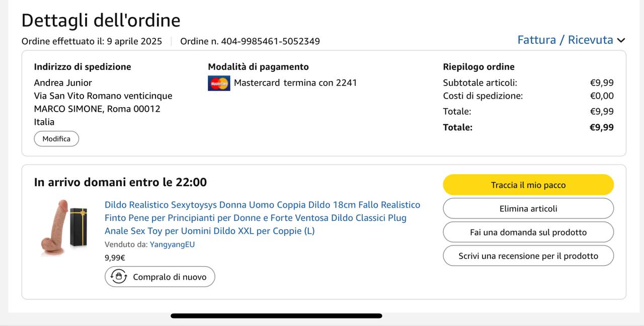Click the Mastercard card logo
This screenshot has width=644, height=326.
point(219,83)
